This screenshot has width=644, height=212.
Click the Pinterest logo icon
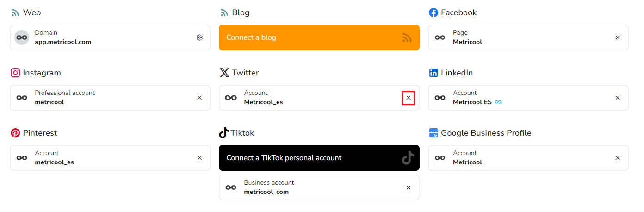pyautogui.click(x=15, y=133)
